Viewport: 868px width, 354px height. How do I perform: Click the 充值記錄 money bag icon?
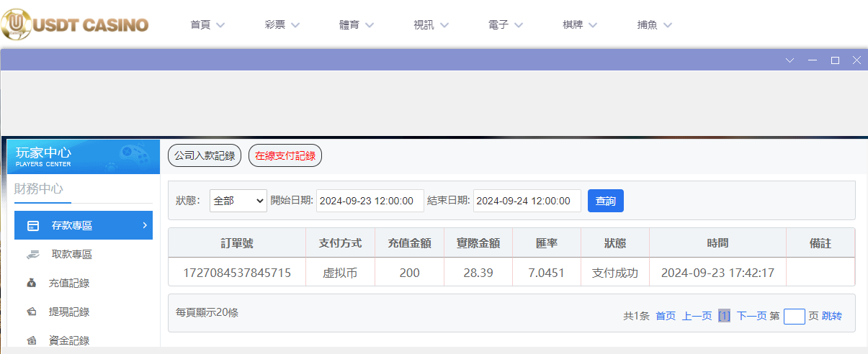coord(32,283)
